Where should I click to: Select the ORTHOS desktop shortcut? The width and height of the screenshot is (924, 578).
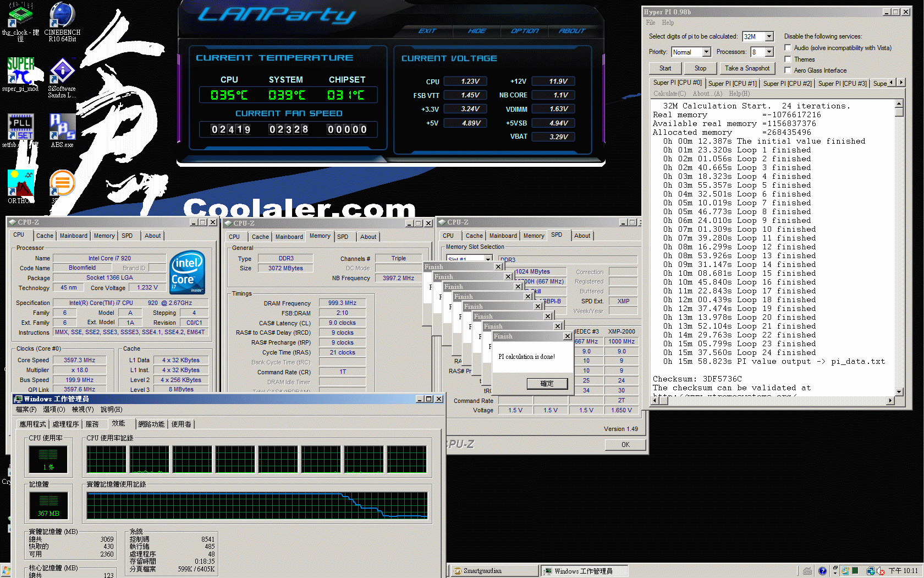(x=20, y=187)
